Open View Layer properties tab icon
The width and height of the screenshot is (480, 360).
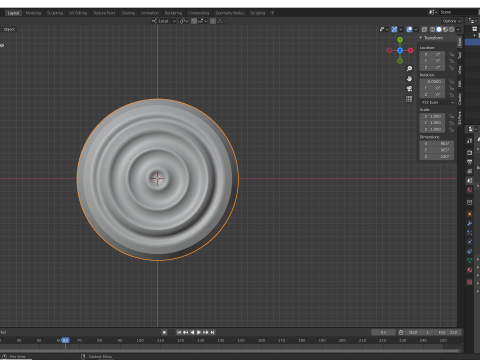coord(470,171)
